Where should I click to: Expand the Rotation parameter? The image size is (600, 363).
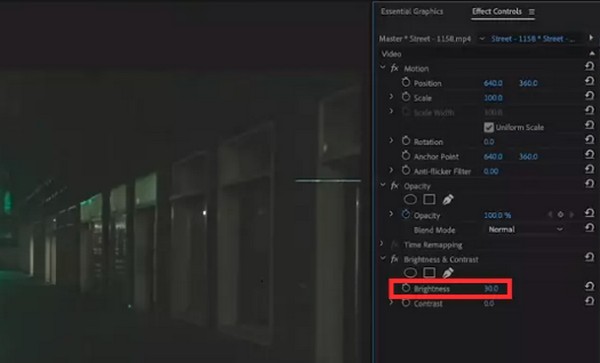click(x=391, y=140)
